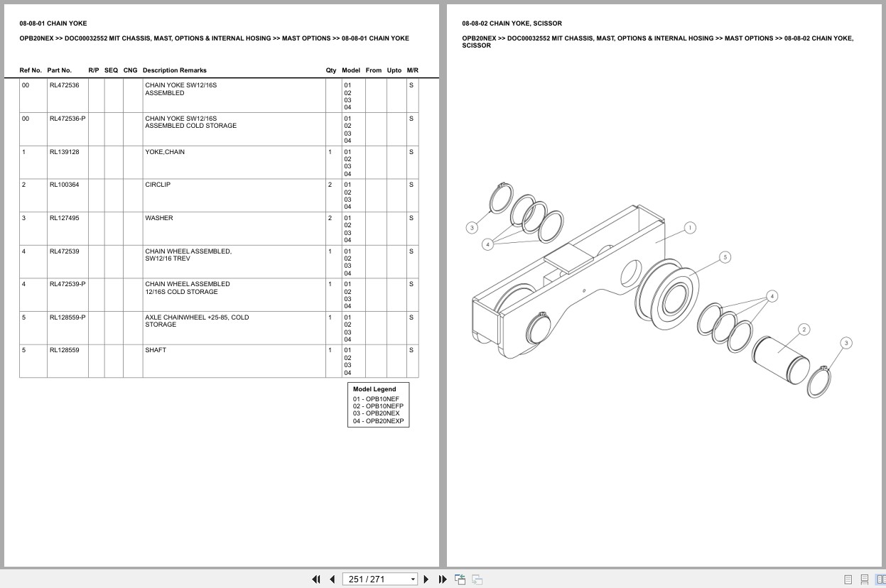886x588 pixels.
Task: Click the go to previous view icon
Action: (x=460, y=579)
